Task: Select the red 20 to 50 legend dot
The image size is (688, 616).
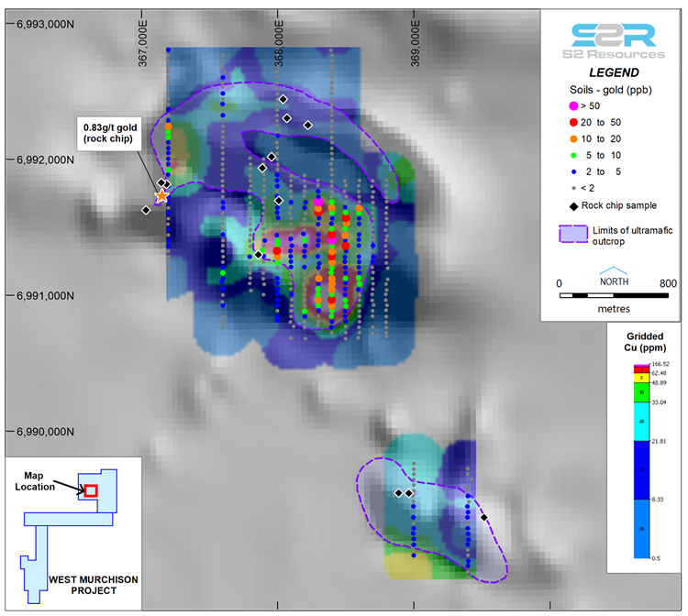Action: pyautogui.click(x=573, y=122)
